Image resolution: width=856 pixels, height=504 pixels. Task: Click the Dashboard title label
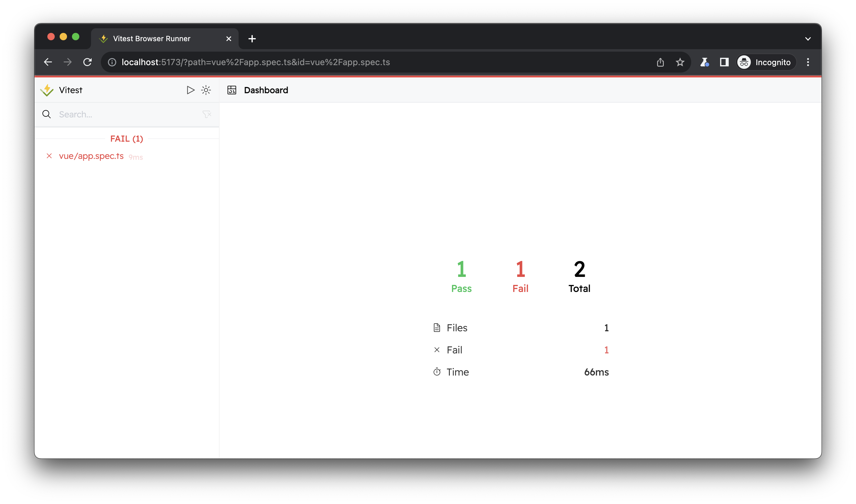266,90
